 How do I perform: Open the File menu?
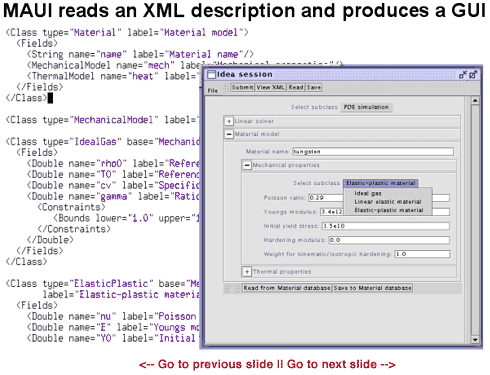[x=213, y=91]
